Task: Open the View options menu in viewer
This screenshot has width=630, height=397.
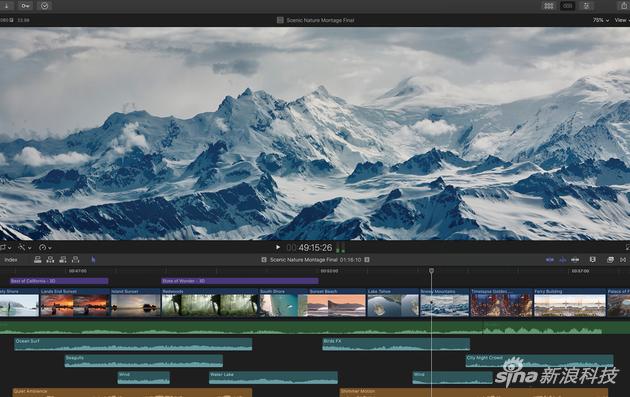Action: tap(622, 20)
